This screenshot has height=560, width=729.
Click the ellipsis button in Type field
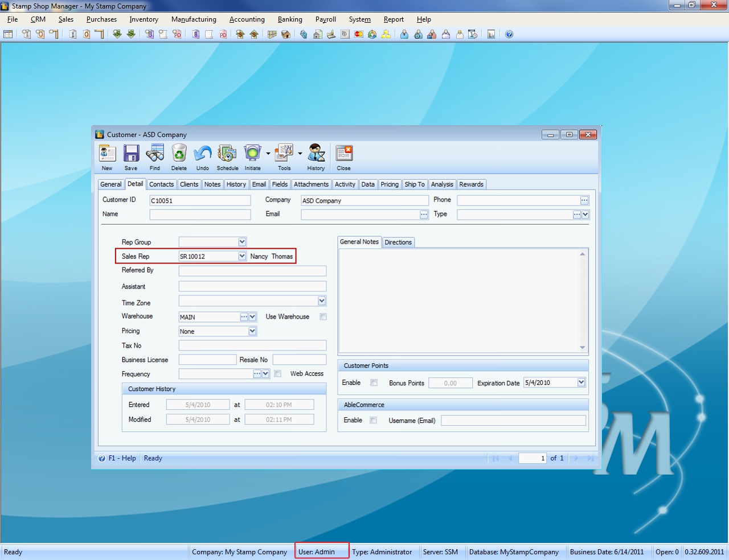(x=577, y=215)
